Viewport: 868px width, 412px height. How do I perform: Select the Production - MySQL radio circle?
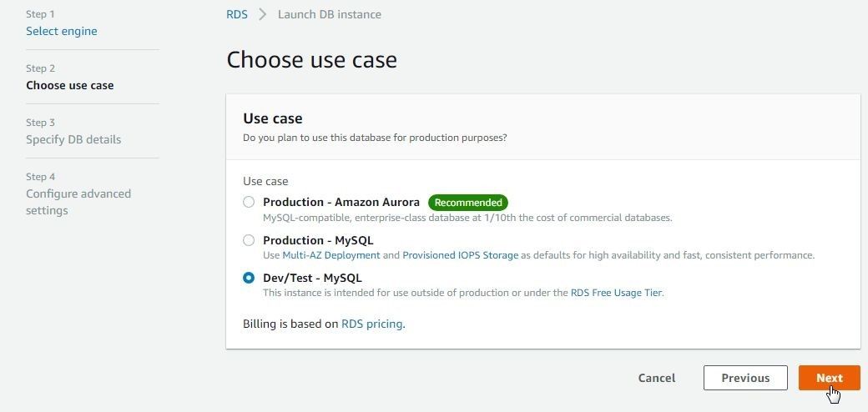tap(249, 240)
